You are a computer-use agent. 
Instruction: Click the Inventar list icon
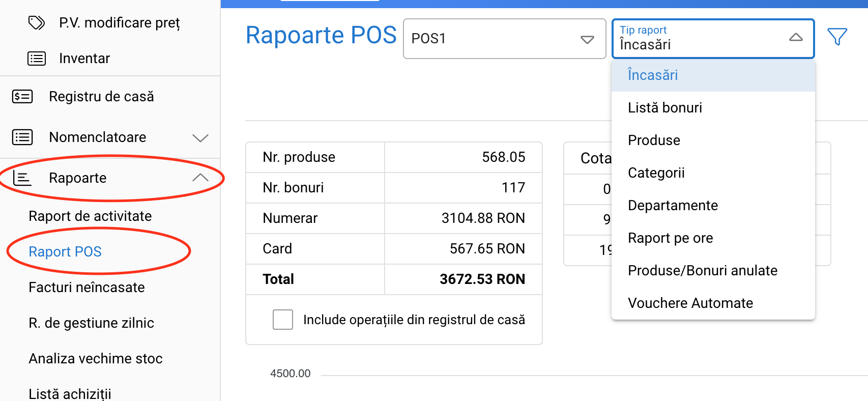point(37,59)
